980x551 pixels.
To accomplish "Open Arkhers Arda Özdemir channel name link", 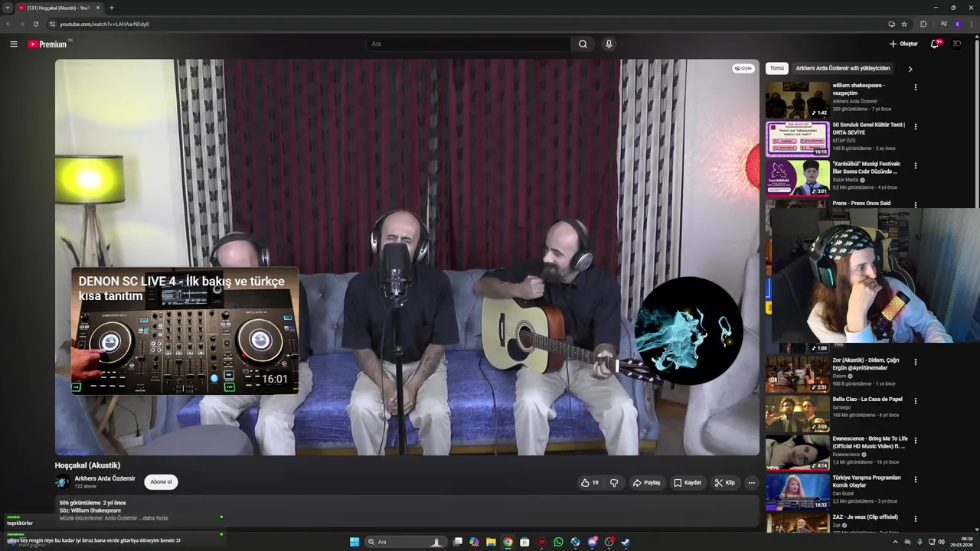I will [x=105, y=478].
